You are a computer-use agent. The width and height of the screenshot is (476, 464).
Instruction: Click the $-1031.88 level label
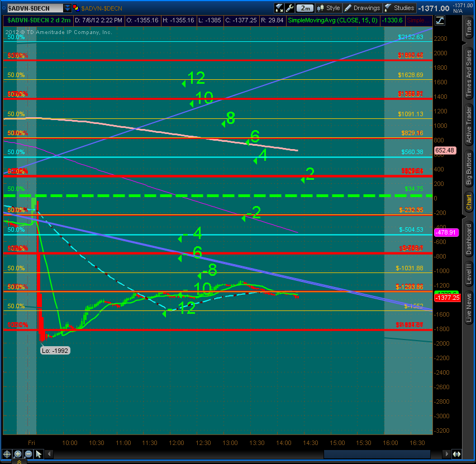[410, 268]
